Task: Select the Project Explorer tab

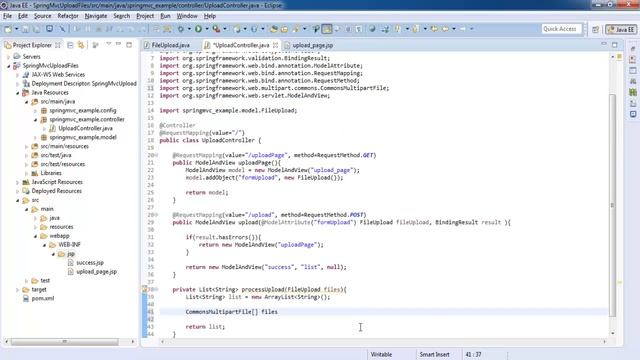Action: pos(32,45)
